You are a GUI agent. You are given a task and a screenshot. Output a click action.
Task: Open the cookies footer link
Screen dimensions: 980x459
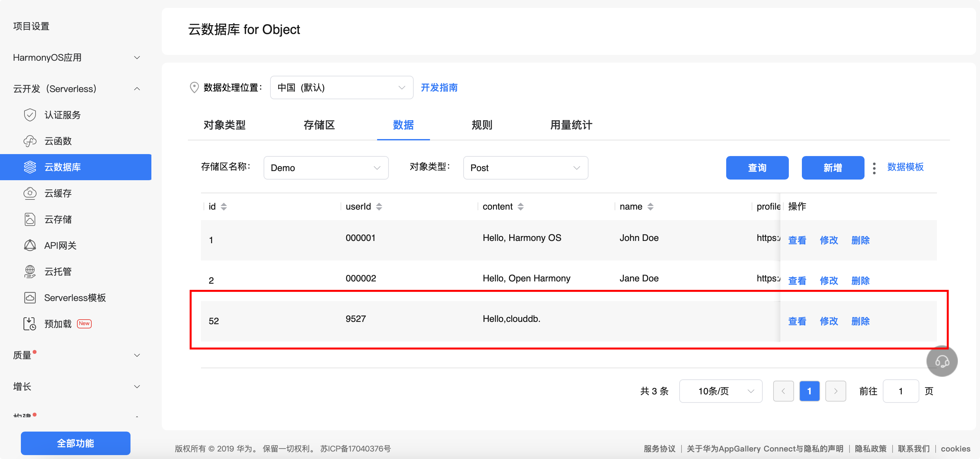(955, 449)
